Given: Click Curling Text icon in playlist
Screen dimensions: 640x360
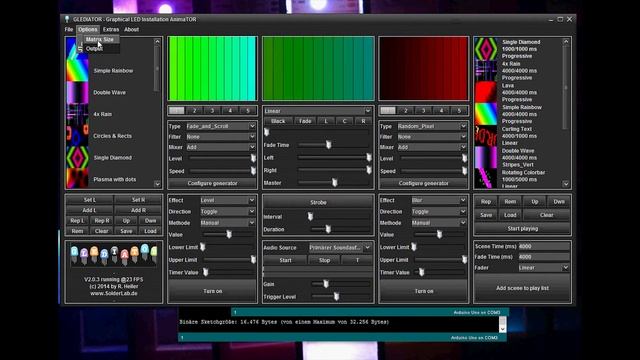Looking at the screenshot, I should pyautogui.click(x=486, y=136).
